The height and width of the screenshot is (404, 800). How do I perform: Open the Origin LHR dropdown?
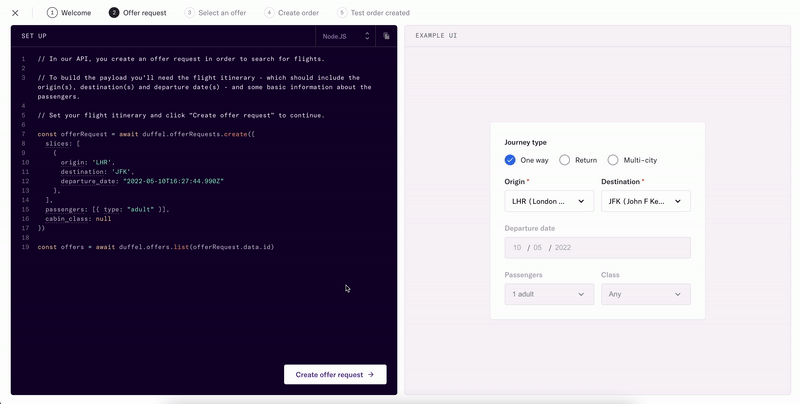(x=549, y=201)
